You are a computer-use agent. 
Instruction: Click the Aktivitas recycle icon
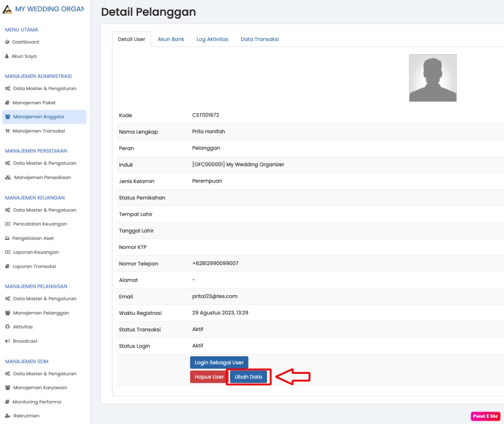click(x=7, y=327)
